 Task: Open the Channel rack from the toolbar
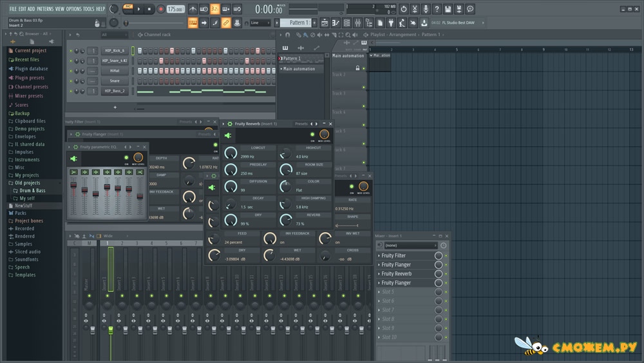(346, 23)
